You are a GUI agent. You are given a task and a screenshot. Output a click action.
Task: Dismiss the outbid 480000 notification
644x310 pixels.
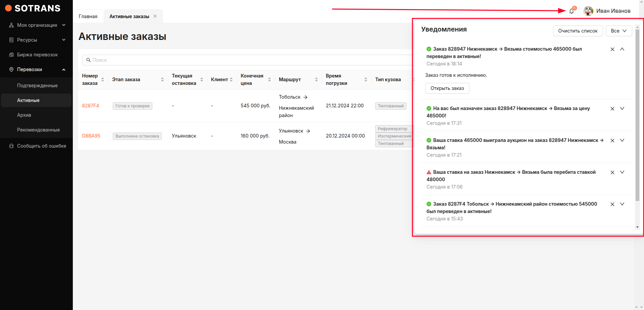coord(612,172)
